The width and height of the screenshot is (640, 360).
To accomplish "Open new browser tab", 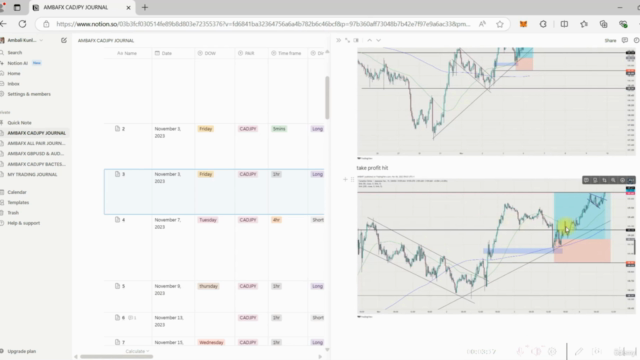I will [145, 7].
